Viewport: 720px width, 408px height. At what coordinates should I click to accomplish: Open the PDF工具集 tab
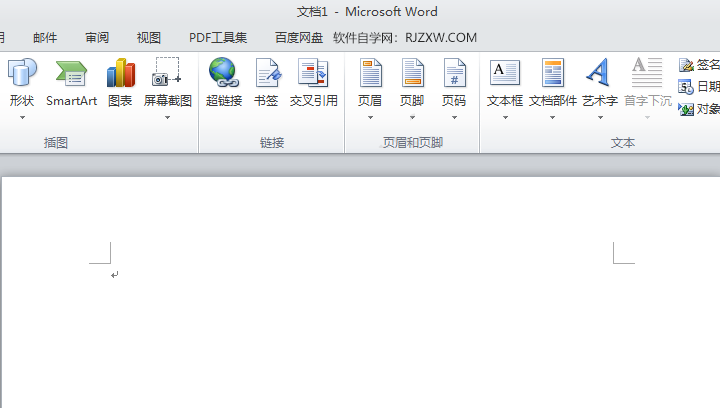pyautogui.click(x=218, y=38)
